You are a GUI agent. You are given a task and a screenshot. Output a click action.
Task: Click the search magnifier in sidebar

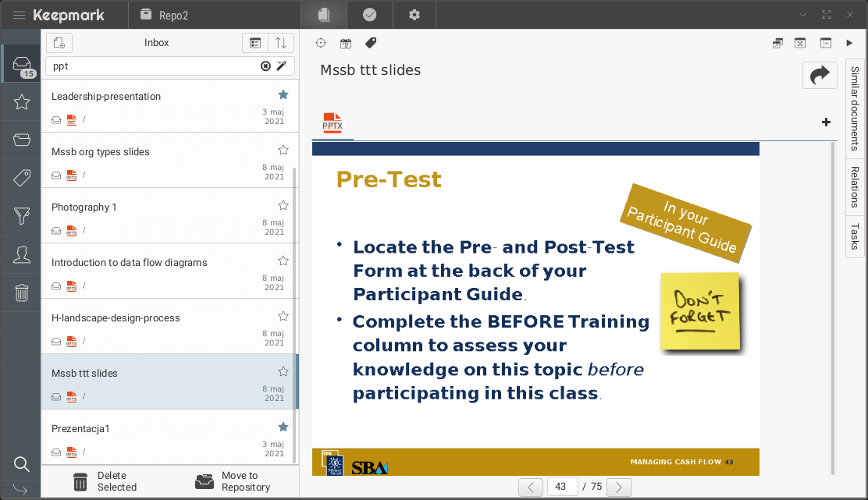point(22,465)
